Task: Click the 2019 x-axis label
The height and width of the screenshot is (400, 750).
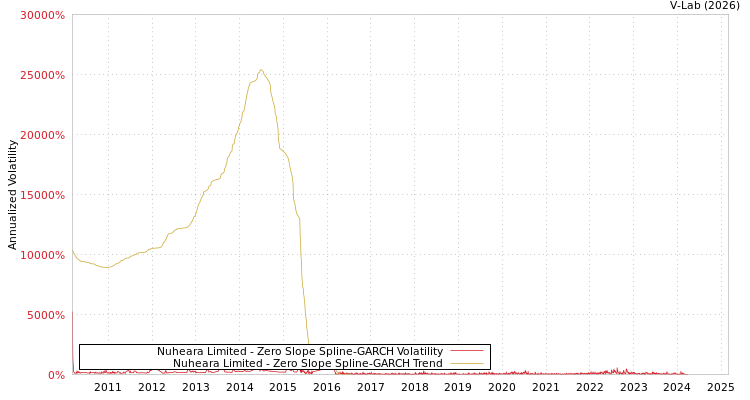Action: (458, 387)
